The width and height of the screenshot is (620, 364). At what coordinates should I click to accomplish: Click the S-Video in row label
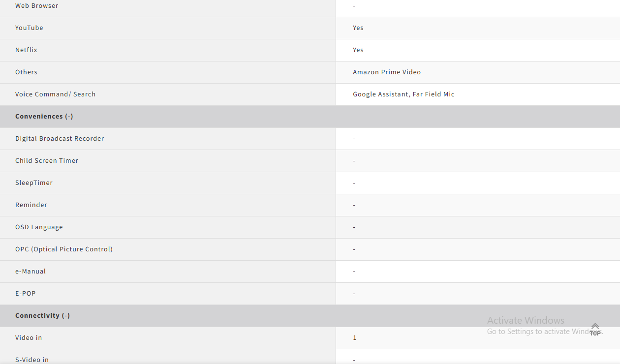pos(32,360)
